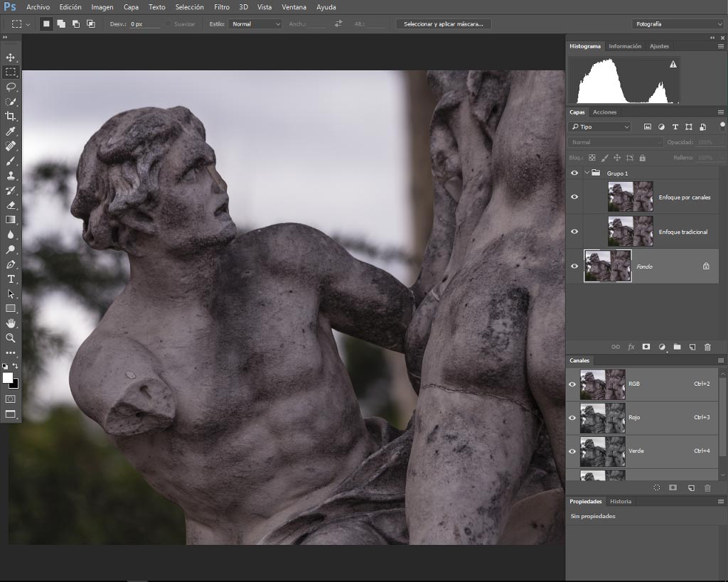Viewport: 728px width, 582px height.
Task: Toggle visibility of Verde channel
Action: tap(572, 451)
